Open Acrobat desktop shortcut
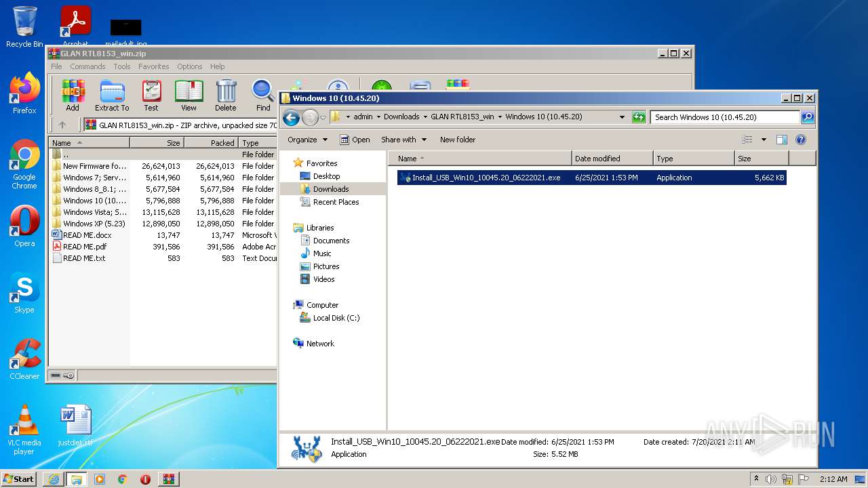This screenshot has height=488, width=868. [x=76, y=26]
